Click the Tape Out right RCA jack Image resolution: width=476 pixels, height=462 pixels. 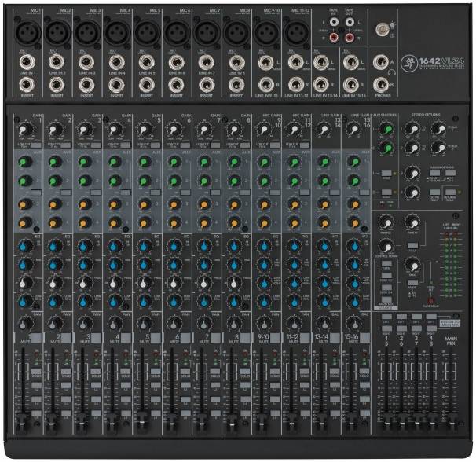pyautogui.click(x=350, y=38)
